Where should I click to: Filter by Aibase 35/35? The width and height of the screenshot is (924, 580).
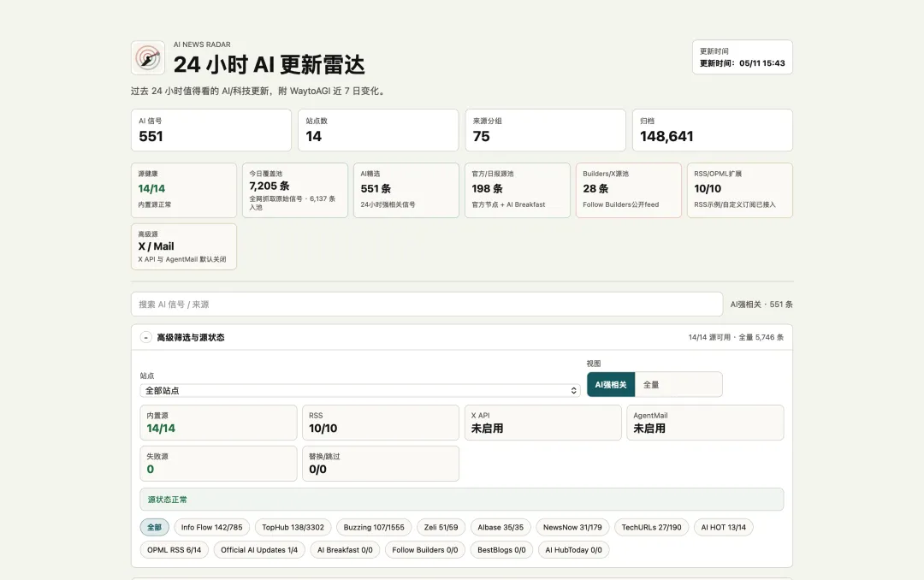pos(500,528)
